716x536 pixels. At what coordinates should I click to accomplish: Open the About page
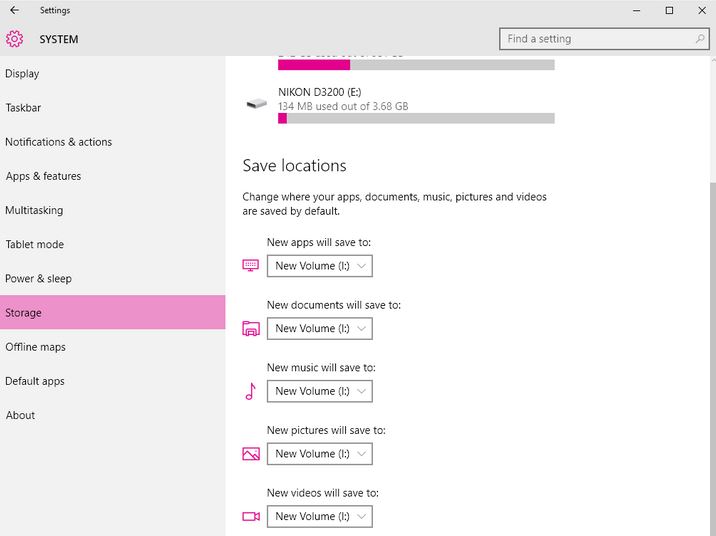pyautogui.click(x=112, y=415)
